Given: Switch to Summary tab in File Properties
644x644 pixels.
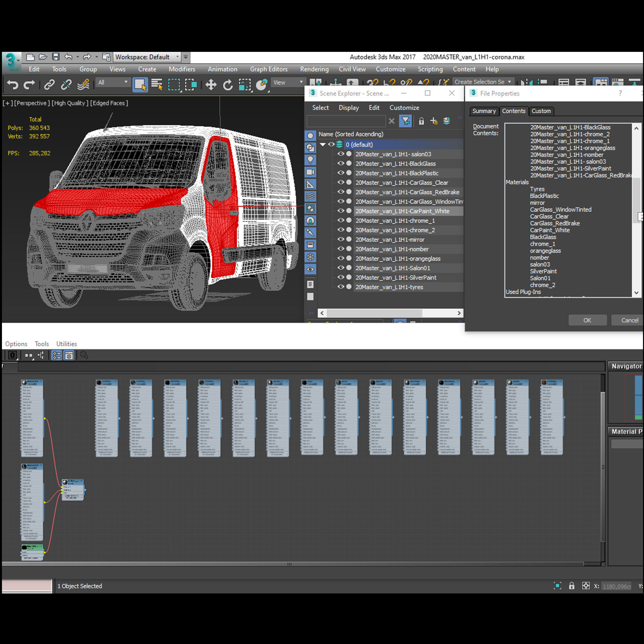Looking at the screenshot, I should click(484, 111).
